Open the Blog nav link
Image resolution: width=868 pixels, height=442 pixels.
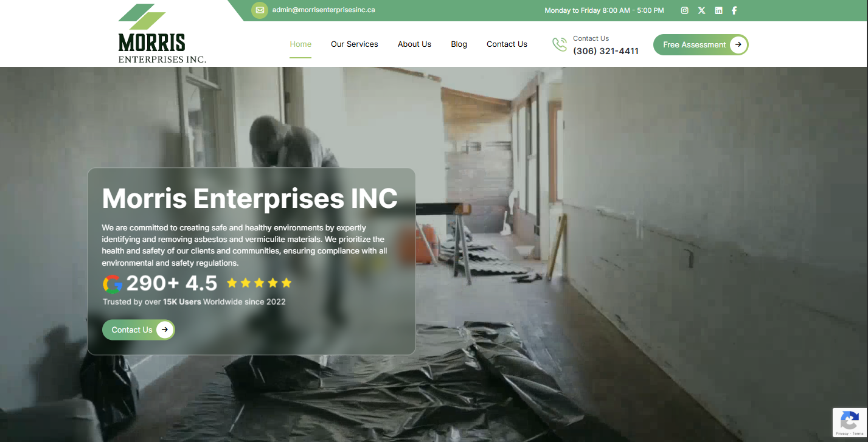[459, 44]
